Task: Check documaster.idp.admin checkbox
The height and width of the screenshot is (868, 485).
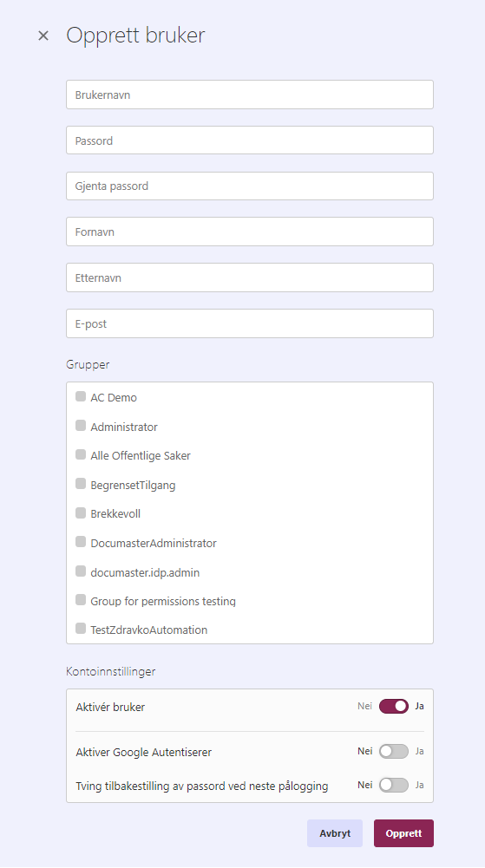Action: [81, 571]
